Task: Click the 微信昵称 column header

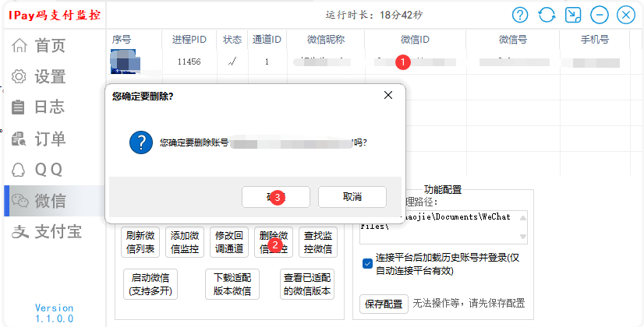Action: pos(326,40)
